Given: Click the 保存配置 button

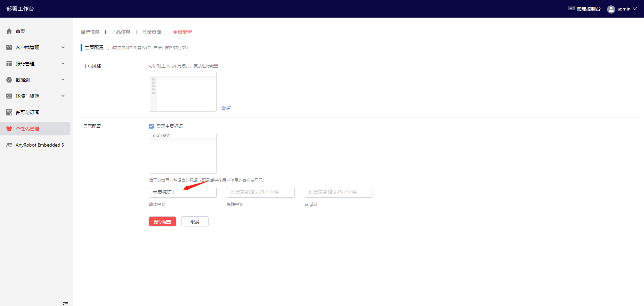Looking at the screenshot, I should [163, 221].
